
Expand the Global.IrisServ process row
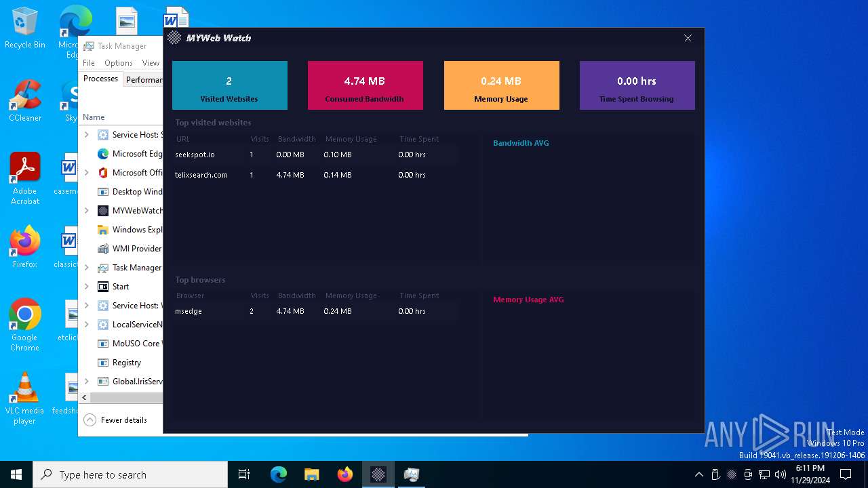86,382
